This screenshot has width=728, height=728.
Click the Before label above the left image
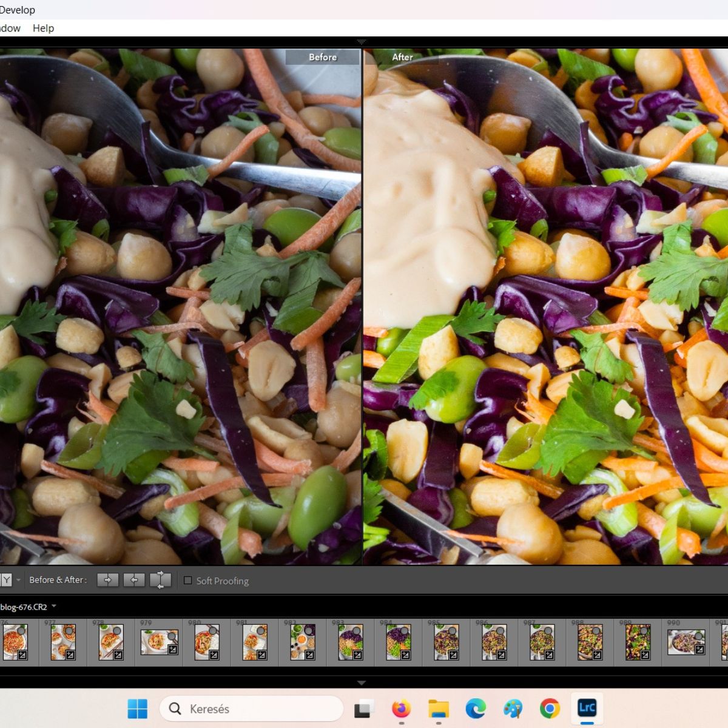point(323,57)
